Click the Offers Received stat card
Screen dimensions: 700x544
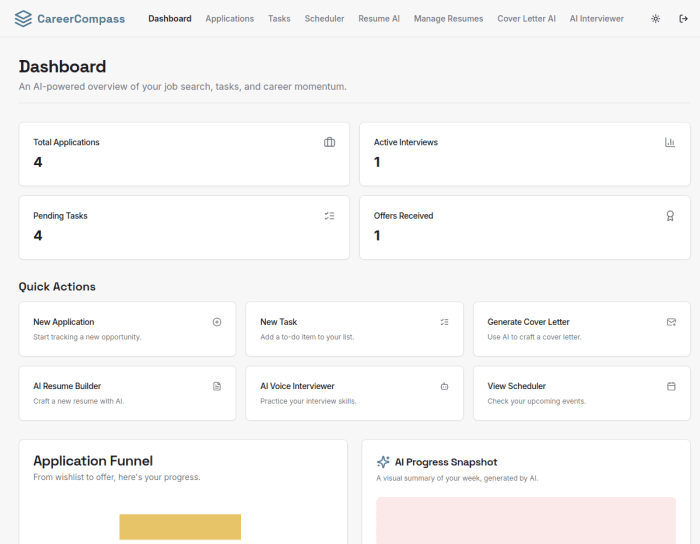525,228
